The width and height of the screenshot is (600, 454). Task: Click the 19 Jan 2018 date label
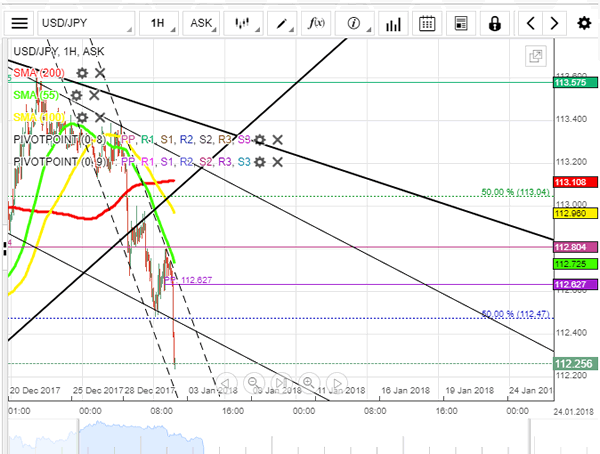click(x=470, y=390)
